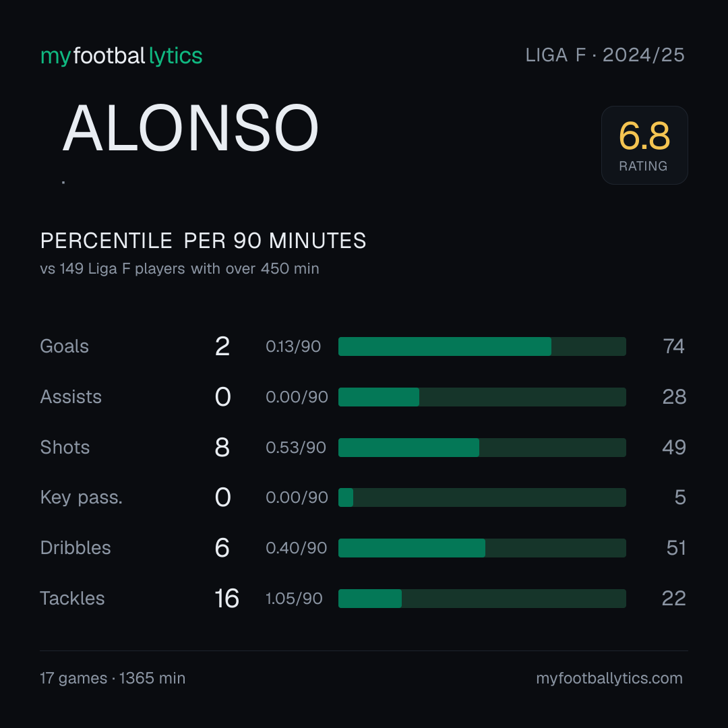Click the Shots percentile bar

click(x=482, y=448)
